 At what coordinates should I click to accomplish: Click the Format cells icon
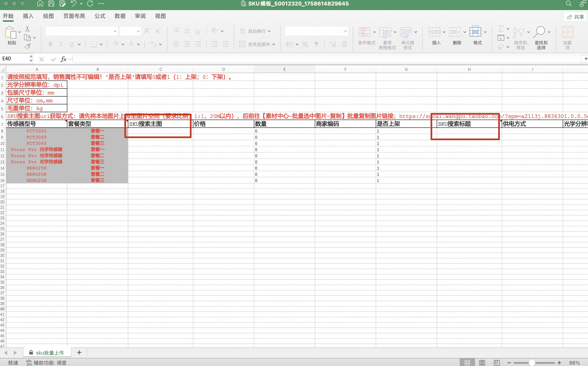coord(475,31)
